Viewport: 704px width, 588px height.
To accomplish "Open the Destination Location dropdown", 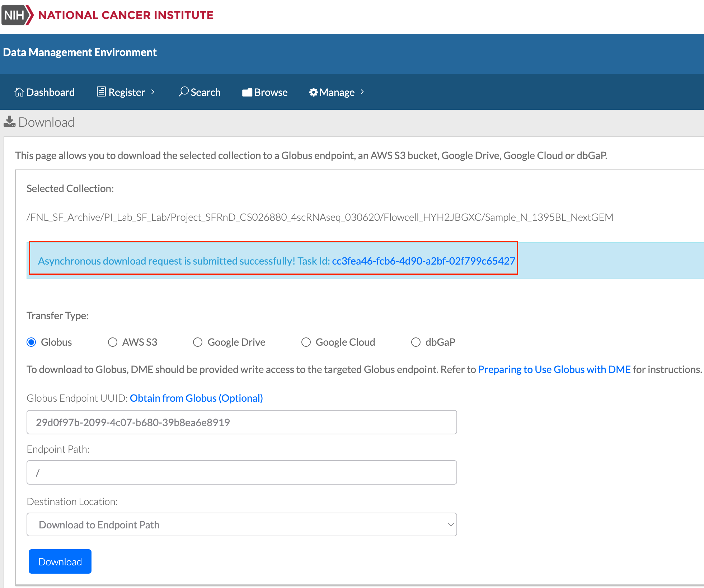I will (x=241, y=524).
